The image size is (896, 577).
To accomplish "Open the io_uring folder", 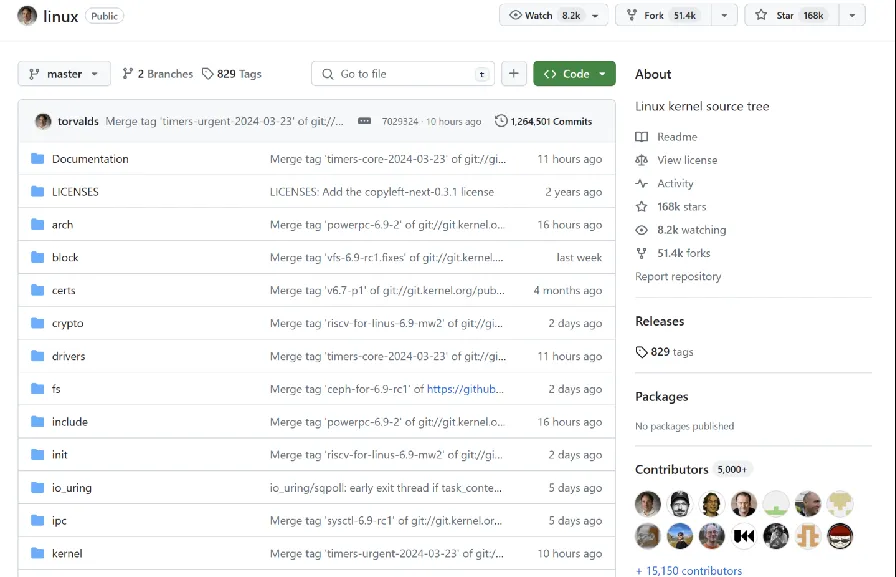I will 71,488.
